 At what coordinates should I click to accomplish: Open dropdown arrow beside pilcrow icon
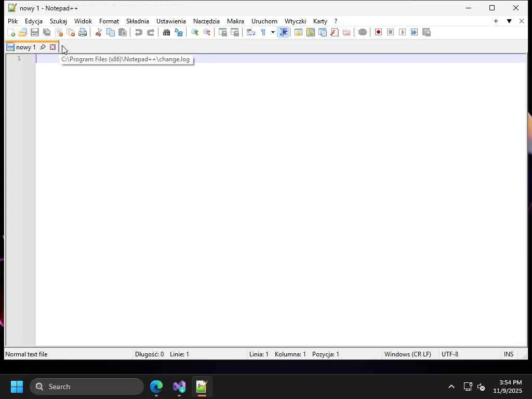point(273,33)
